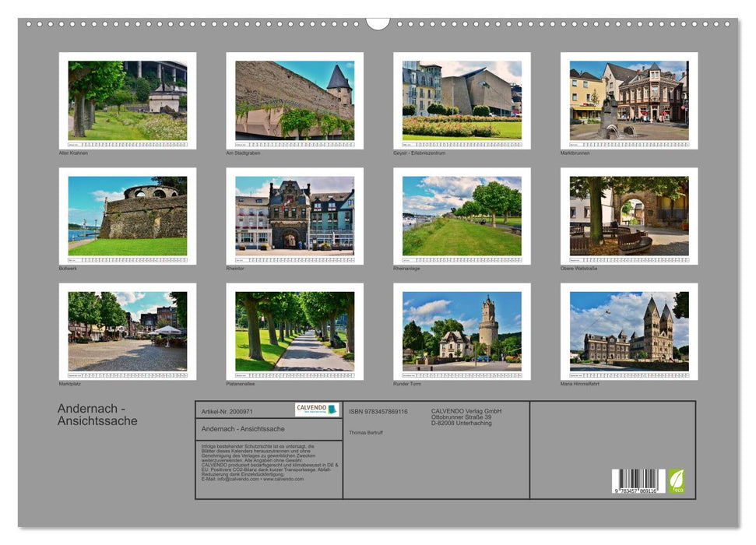Click the CALVENDO logo

pos(317,410)
